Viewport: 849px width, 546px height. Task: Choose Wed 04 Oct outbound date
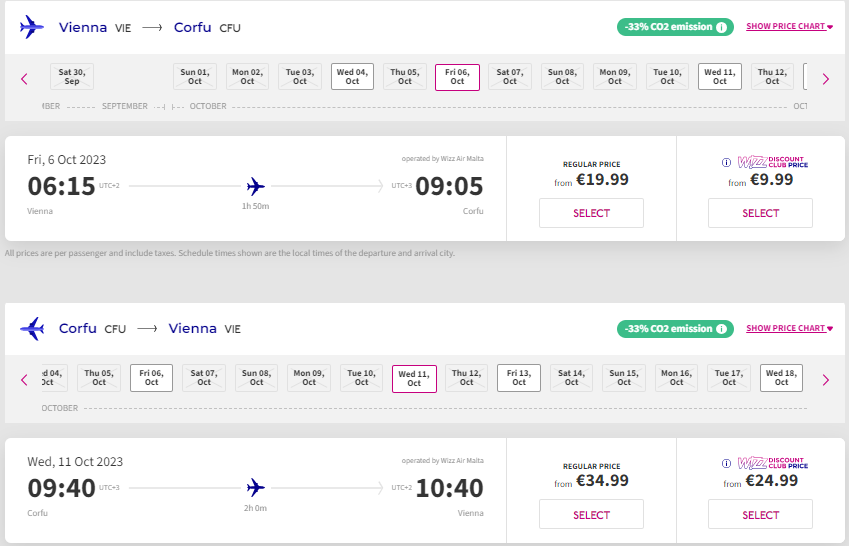352,76
